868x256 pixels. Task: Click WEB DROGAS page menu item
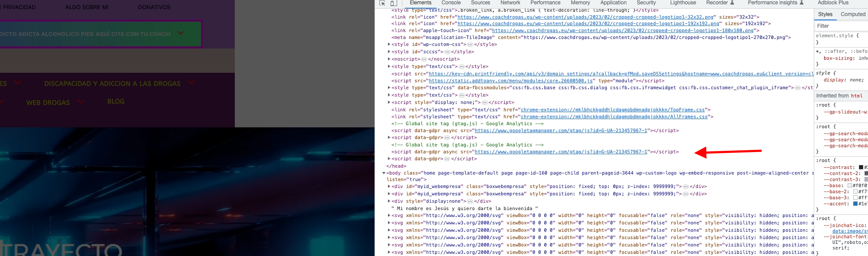(x=48, y=103)
